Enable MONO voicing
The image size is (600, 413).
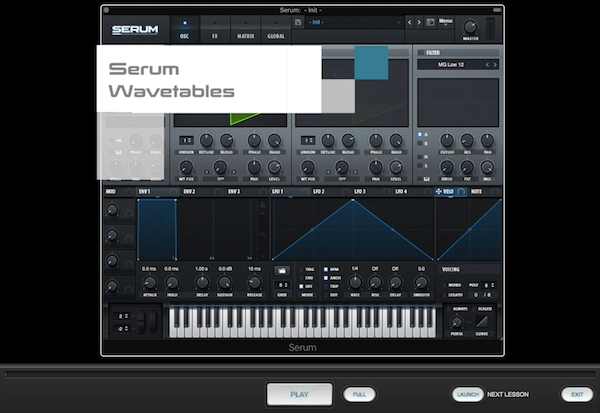(444, 285)
